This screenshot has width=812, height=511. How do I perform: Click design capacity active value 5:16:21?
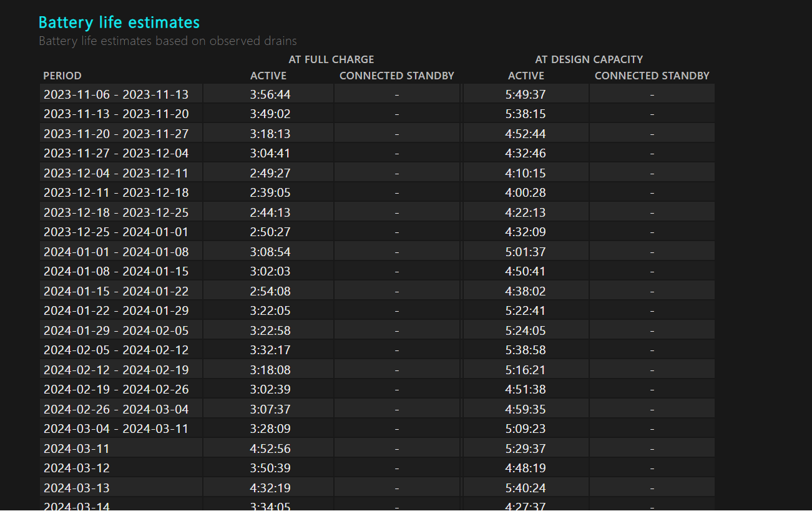(x=526, y=370)
